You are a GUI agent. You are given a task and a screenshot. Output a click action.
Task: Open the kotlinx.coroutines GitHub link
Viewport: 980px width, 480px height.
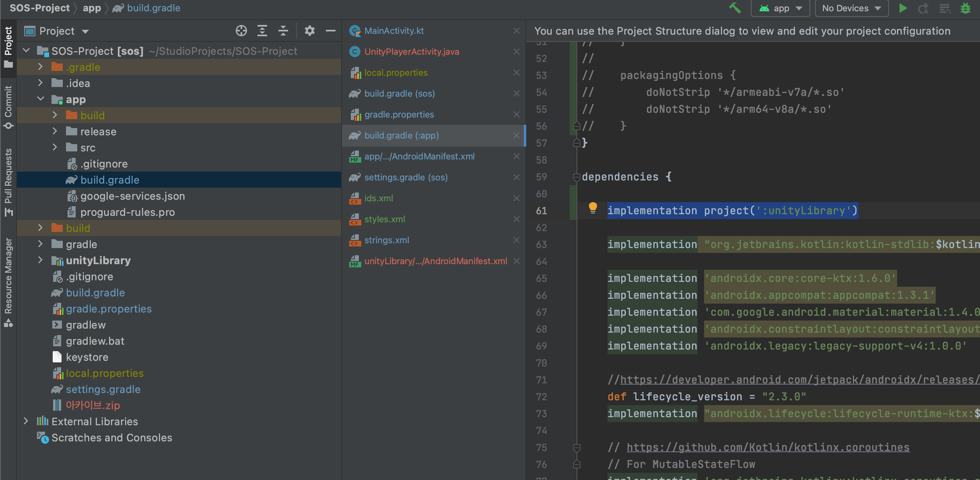pos(768,447)
